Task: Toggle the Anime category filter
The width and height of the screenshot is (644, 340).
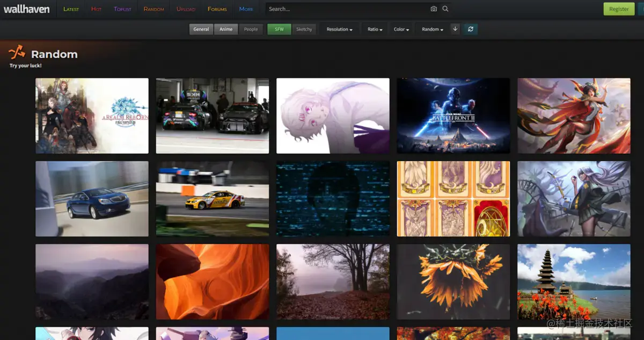Action: (x=226, y=30)
